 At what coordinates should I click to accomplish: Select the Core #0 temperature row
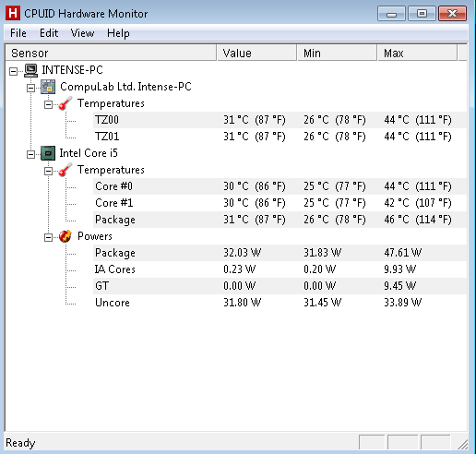tap(280, 186)
